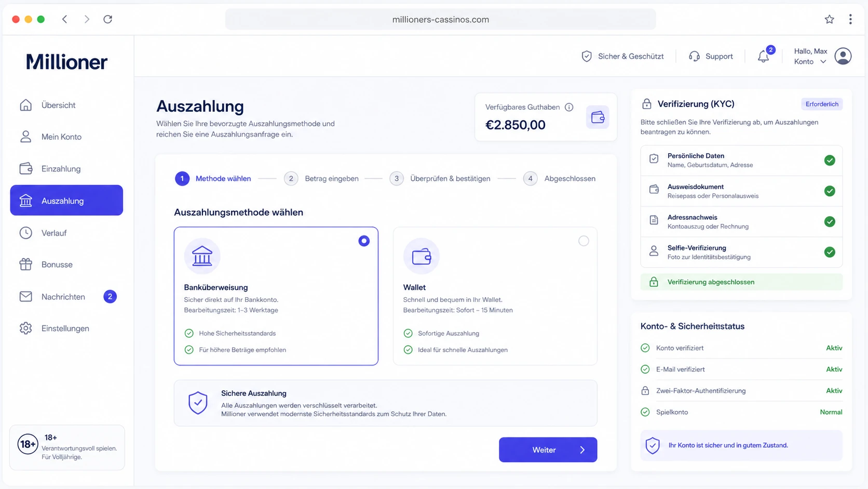Click the Erforderlich badge
868x489 pixels.
(822, 104)
